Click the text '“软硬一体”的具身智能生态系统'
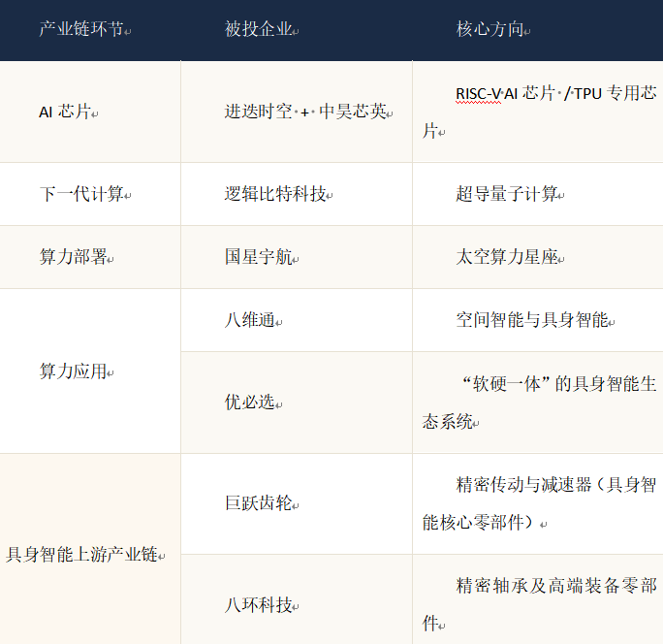Screen dimensions: 663x644 pos(539,402)
